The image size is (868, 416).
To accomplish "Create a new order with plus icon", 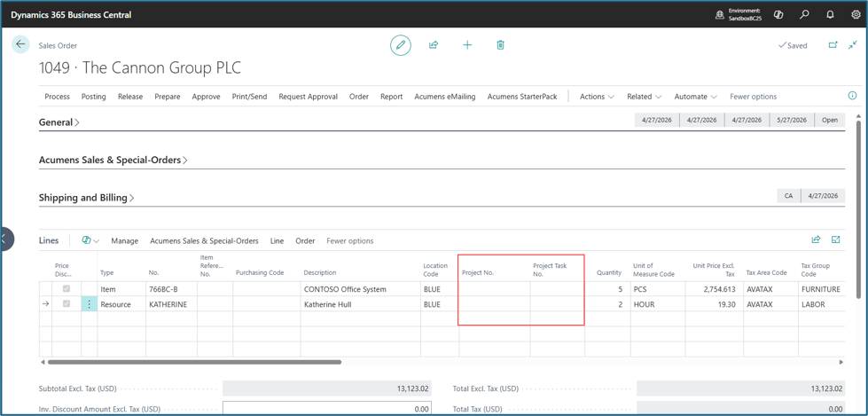I will pos(467,45).
